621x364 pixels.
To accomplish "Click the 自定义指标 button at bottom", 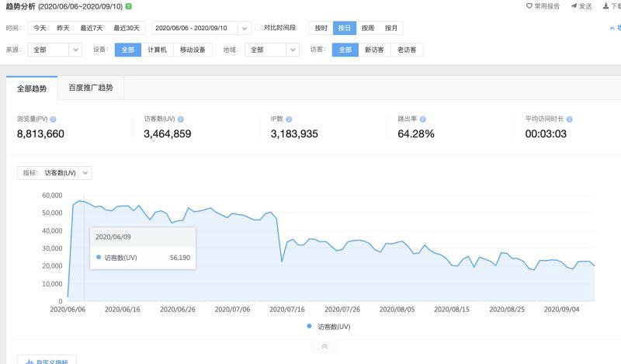I will tap(47, 360).
